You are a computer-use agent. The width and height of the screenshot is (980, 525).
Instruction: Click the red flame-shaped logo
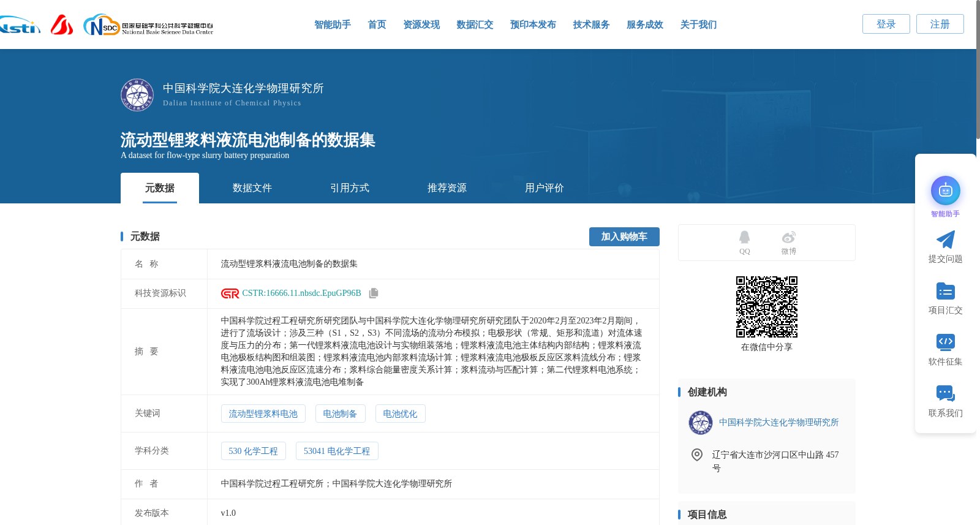[62, 25]
